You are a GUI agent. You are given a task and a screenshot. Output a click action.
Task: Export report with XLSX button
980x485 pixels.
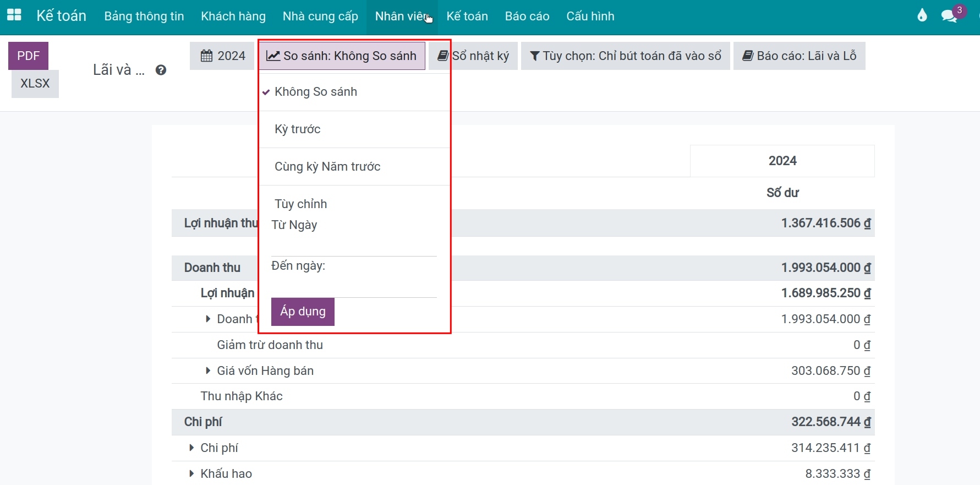(x=35, y=84)
